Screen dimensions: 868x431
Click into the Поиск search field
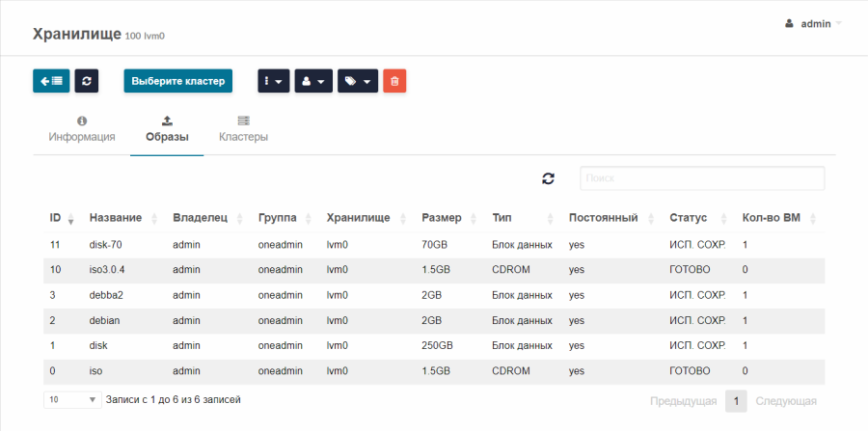[x=702, y=178]
